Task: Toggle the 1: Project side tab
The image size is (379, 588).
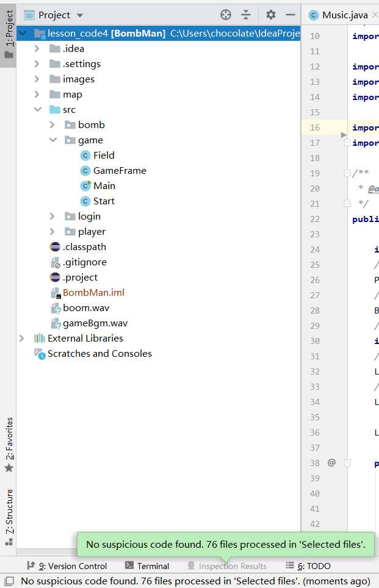Action: coord(9,34)
